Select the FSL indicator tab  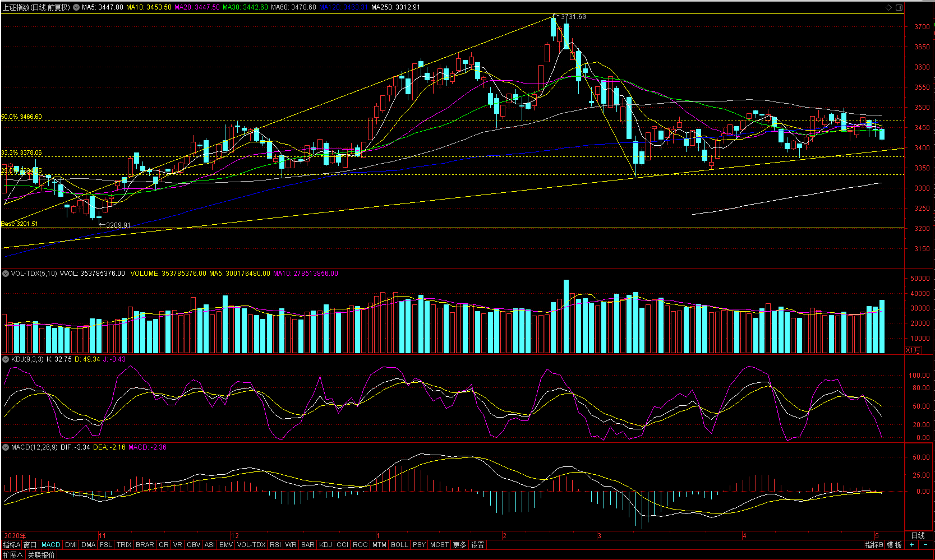(x=106, y=545)
